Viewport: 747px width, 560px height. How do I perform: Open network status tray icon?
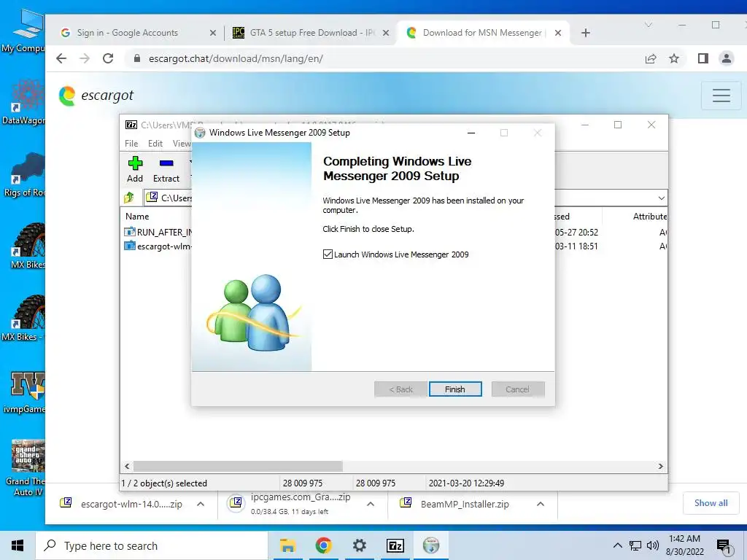[635, 545]
